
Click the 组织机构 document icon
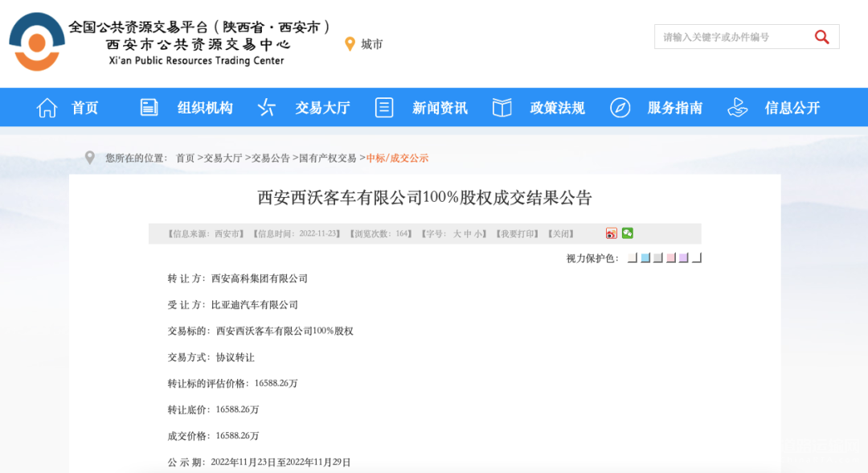point(149,108)
